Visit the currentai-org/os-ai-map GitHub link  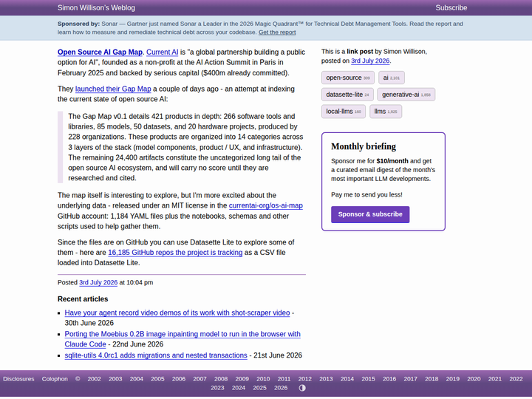tap(266, 205)
